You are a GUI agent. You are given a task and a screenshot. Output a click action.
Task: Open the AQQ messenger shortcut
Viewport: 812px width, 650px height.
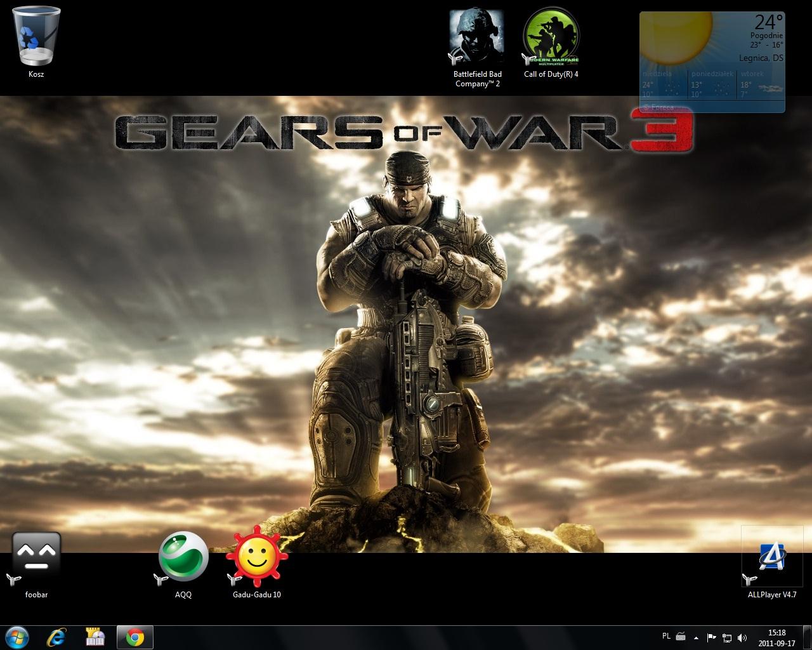pos(183,565)
